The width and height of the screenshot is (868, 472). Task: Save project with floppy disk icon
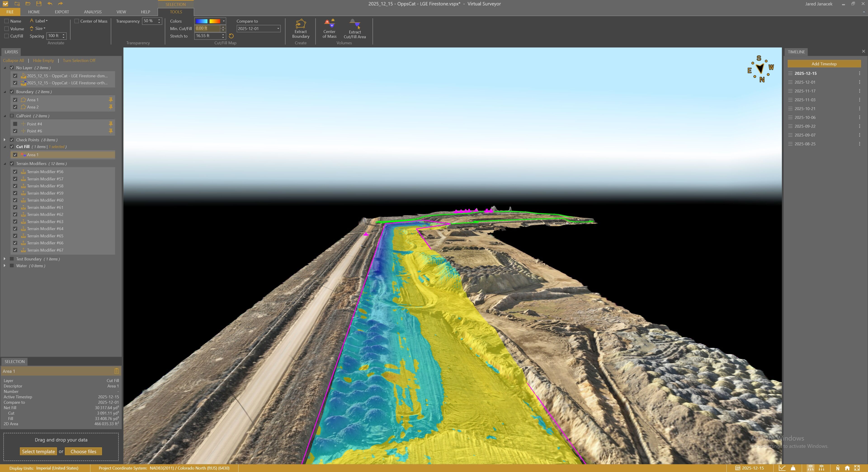[39, 4]
